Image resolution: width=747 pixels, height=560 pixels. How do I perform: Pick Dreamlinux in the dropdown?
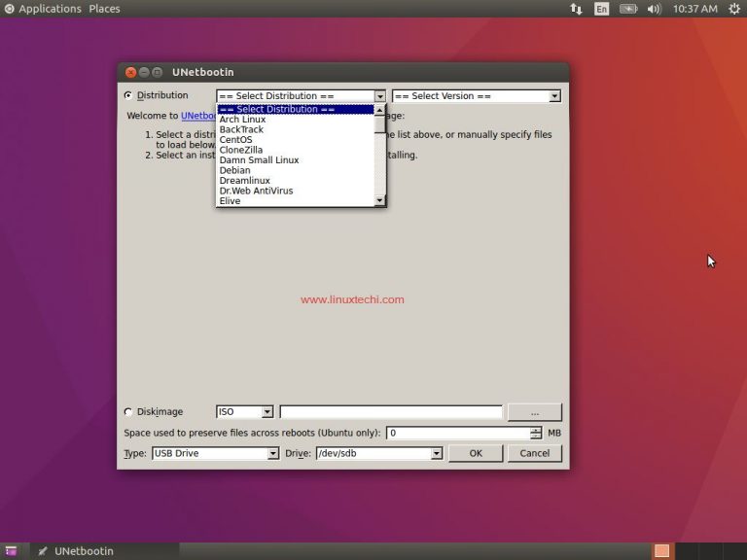tap(296, 181)
